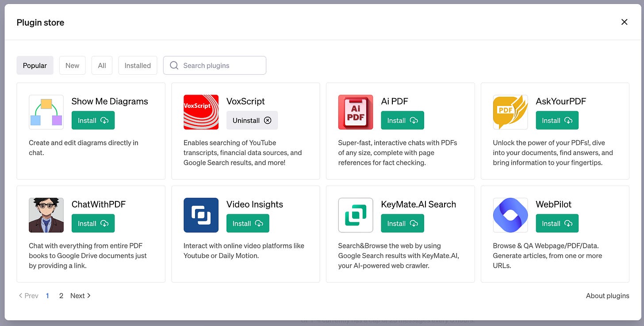Switch to the New plugins tab

click(x=72, y=65)
